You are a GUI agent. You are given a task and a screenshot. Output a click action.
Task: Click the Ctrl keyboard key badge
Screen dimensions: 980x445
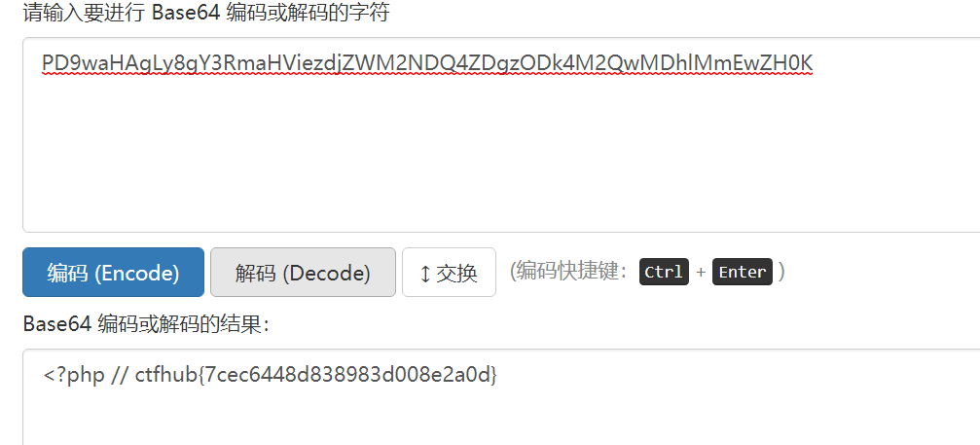tap(664, 272)
